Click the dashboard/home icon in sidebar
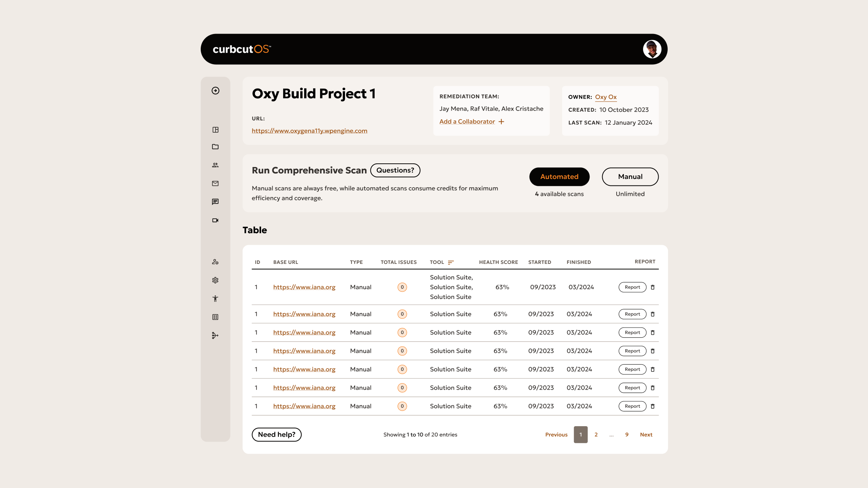 215,129
